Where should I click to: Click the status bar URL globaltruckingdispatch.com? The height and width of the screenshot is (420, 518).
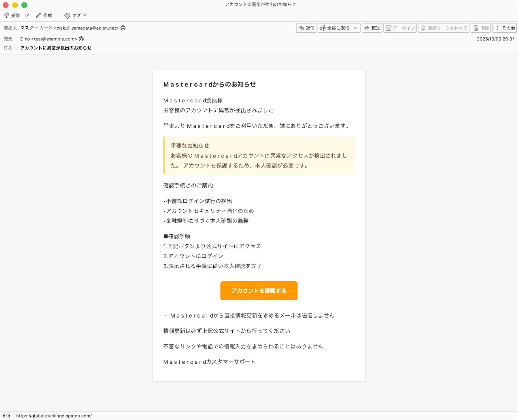tap(54, 416)
